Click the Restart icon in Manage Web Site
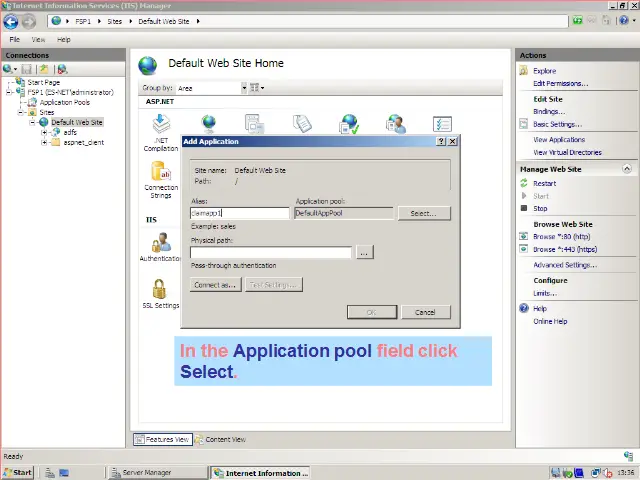 (524, 183)
